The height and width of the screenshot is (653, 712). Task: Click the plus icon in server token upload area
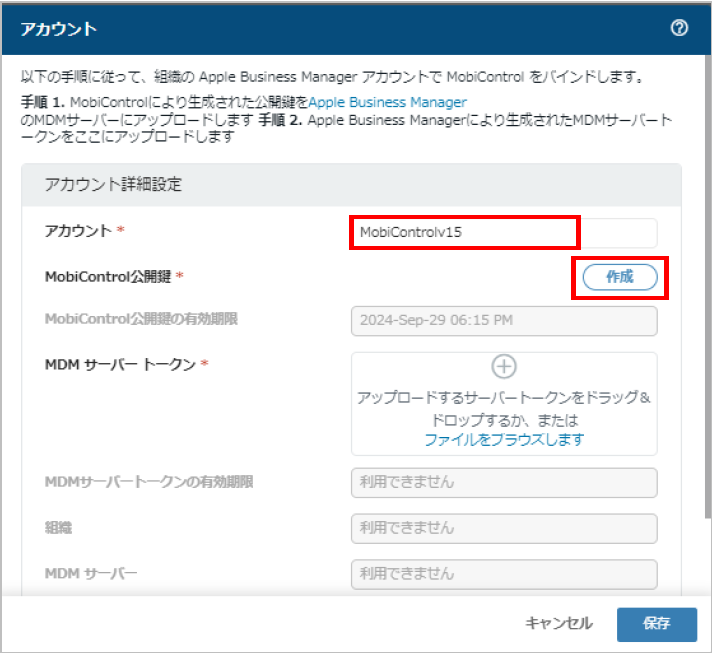point(504,366)
